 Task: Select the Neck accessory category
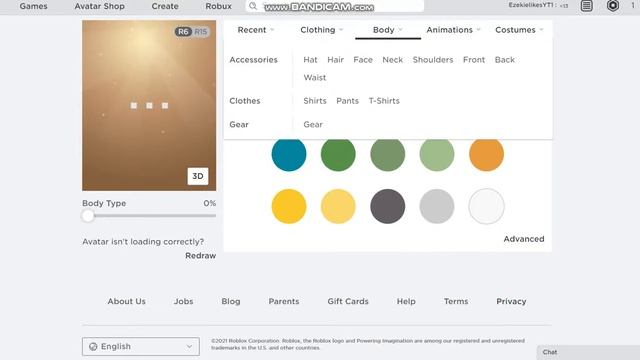(393, 60)
